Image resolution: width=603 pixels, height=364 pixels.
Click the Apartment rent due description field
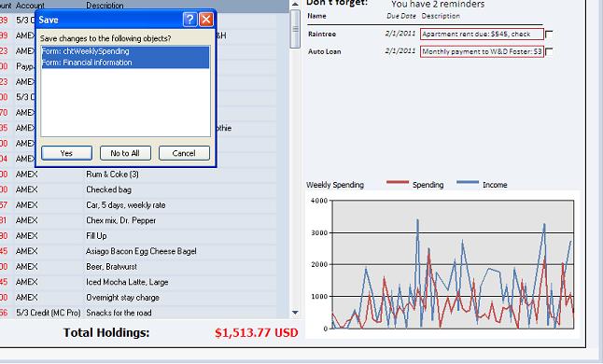(482, 35)
